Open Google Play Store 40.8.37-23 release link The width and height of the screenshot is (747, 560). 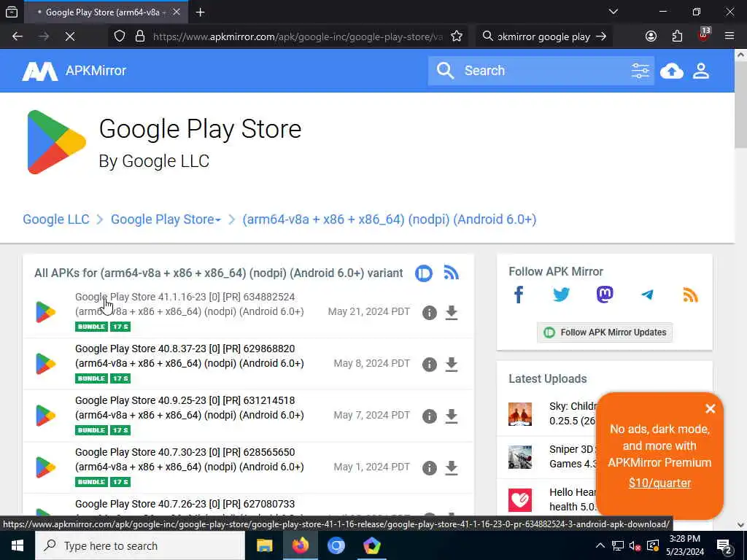(190, 356)
